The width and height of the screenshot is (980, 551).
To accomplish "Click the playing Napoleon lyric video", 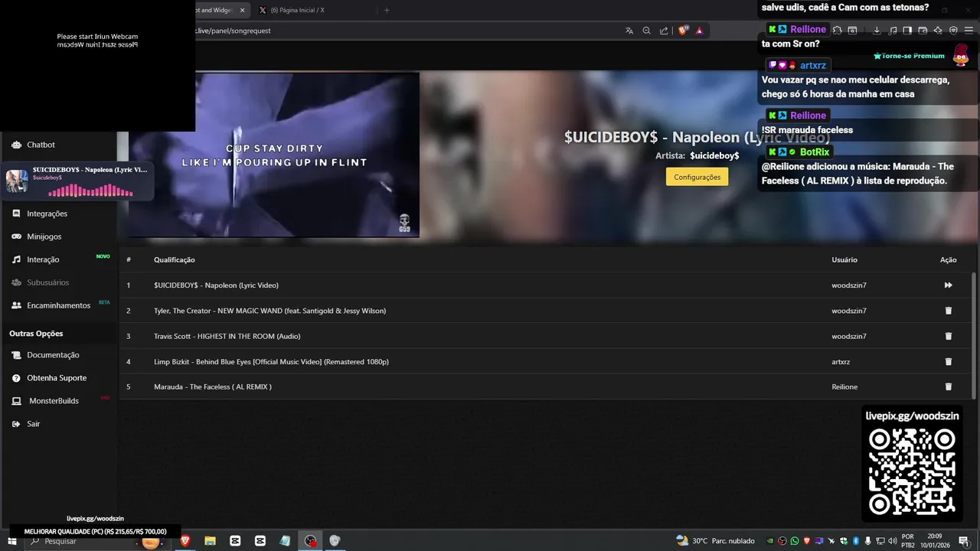I will click(273, 155).
